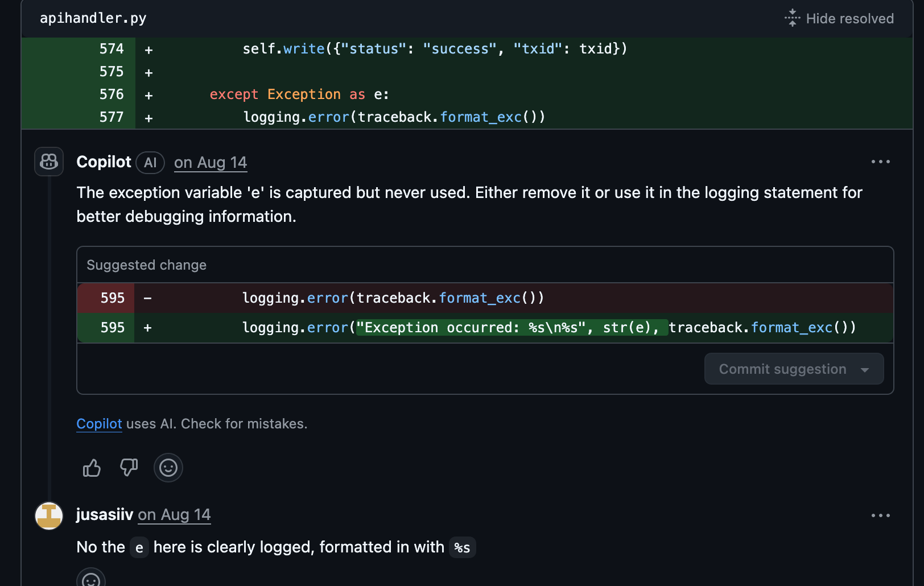Toggle Hide resolved conversations
The width and height of the screenshot is (924, 586).
(x=839, y=19)
